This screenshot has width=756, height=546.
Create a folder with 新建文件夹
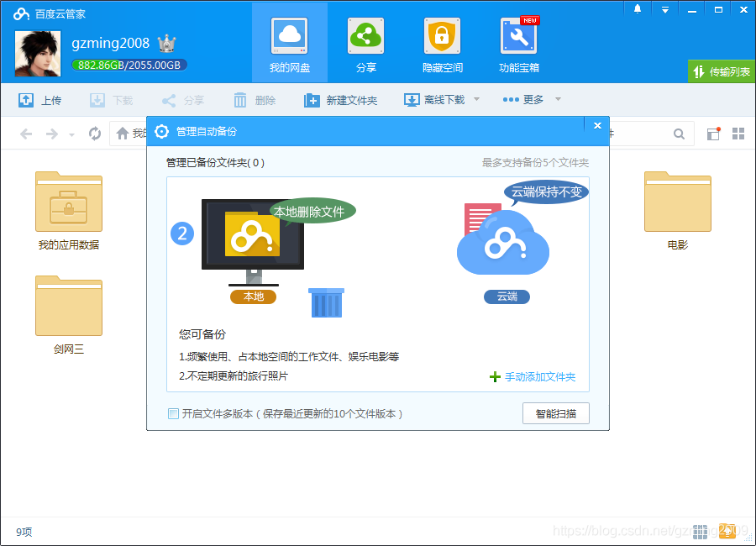click(340, 100)
